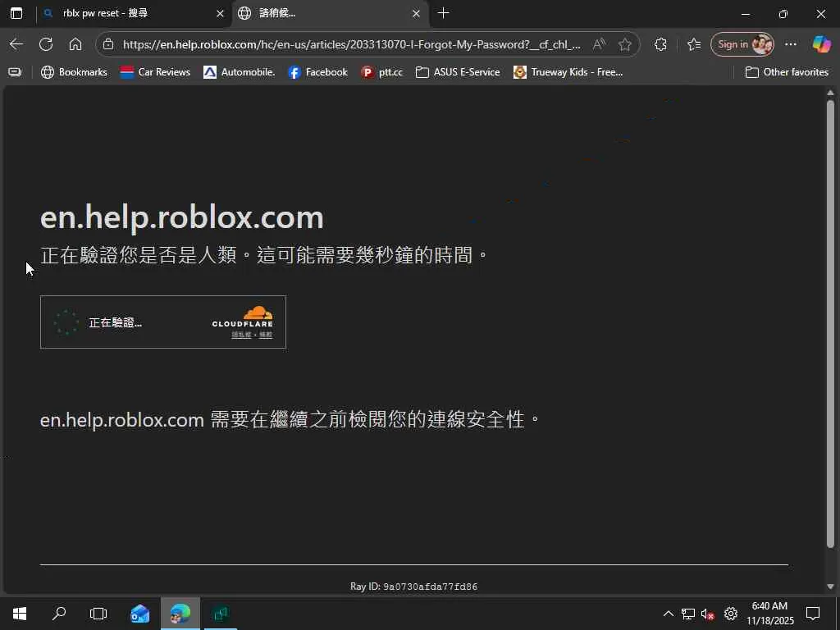The height and width of the screenshot is (630, 840).
Task: Expand the ASUS E-Service favorites folder
Action: point(458,72)
